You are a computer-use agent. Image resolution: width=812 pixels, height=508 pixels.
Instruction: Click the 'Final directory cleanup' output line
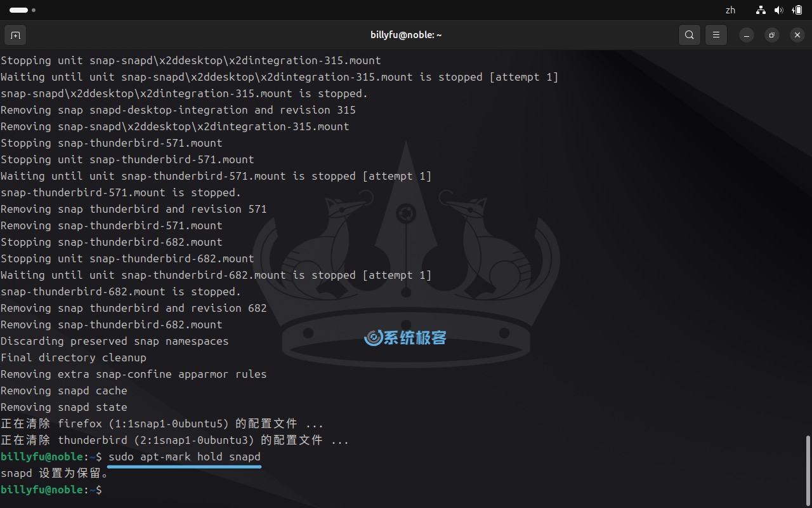click(73, 358)
